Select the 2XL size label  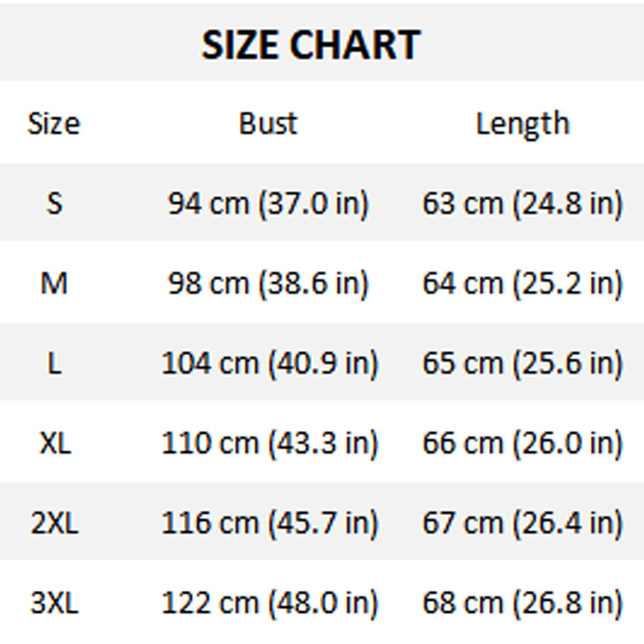click(x=54, y=523)
